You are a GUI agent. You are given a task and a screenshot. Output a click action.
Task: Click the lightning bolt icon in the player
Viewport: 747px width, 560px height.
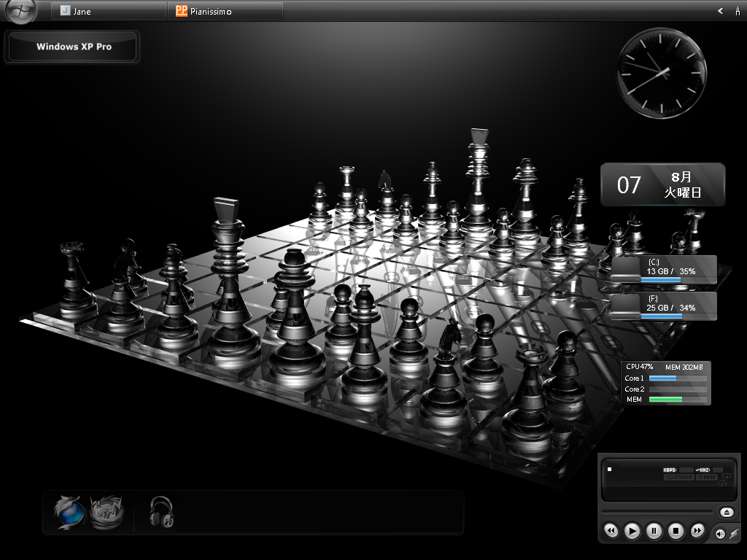coord(732,534)
